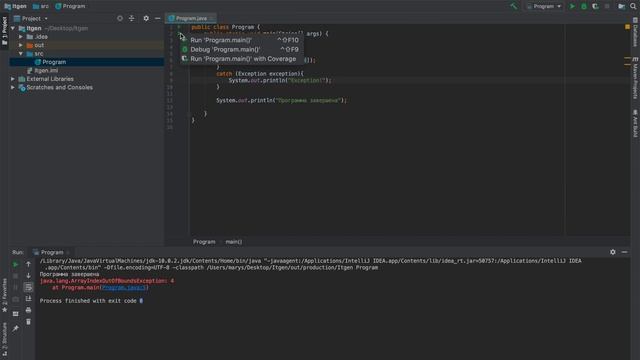Image resolution: width=640 pixels, height=360 pixels.
Task: Click the Pause output icon in Run panel
Action: (x=16, y=287)
